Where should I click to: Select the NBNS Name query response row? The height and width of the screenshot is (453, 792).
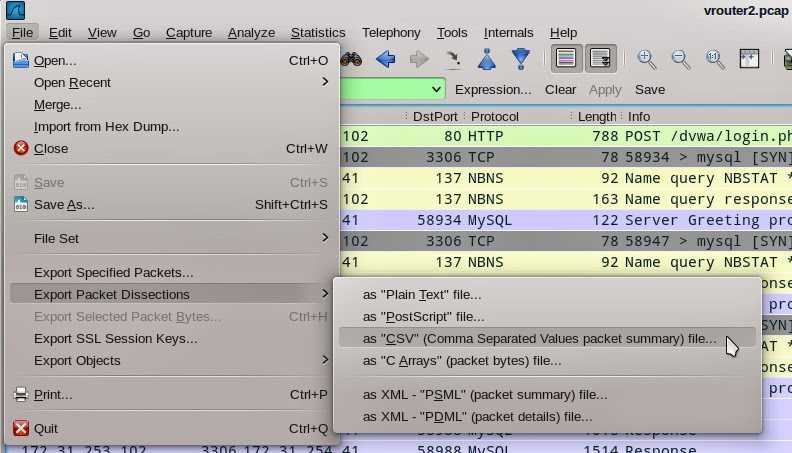coord(566,199)
